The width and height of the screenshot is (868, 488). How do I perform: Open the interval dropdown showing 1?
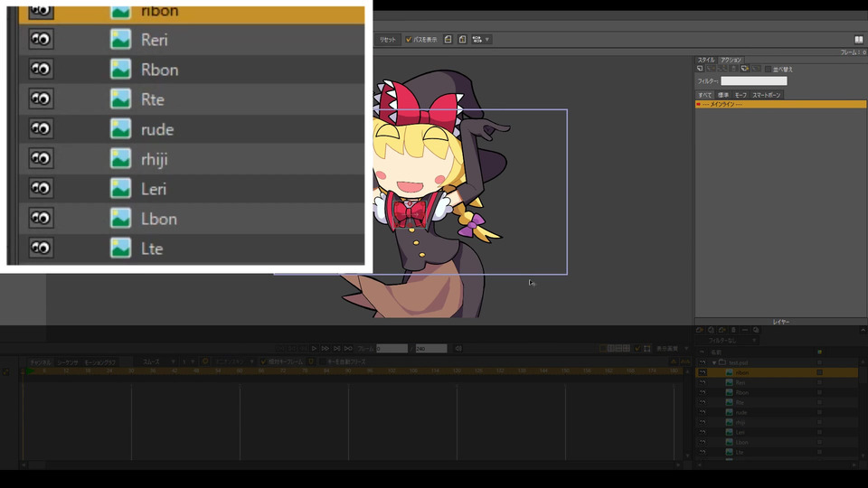[x=188, y=361]
